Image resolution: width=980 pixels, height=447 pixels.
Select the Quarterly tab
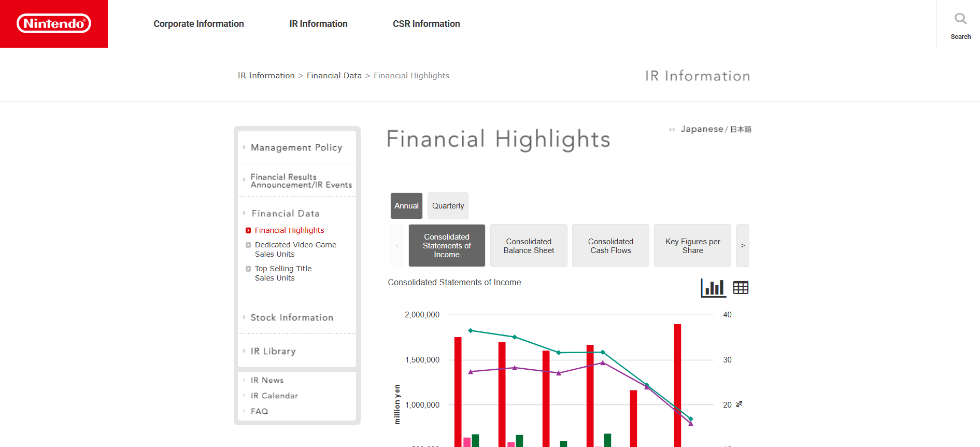click(x=448, y=206)
